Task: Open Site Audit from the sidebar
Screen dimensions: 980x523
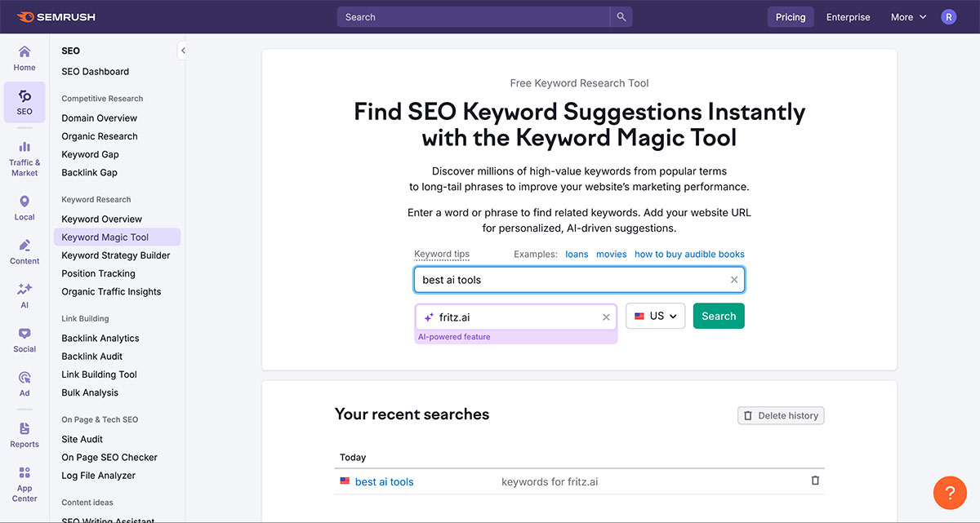Action: click(81, 438)
